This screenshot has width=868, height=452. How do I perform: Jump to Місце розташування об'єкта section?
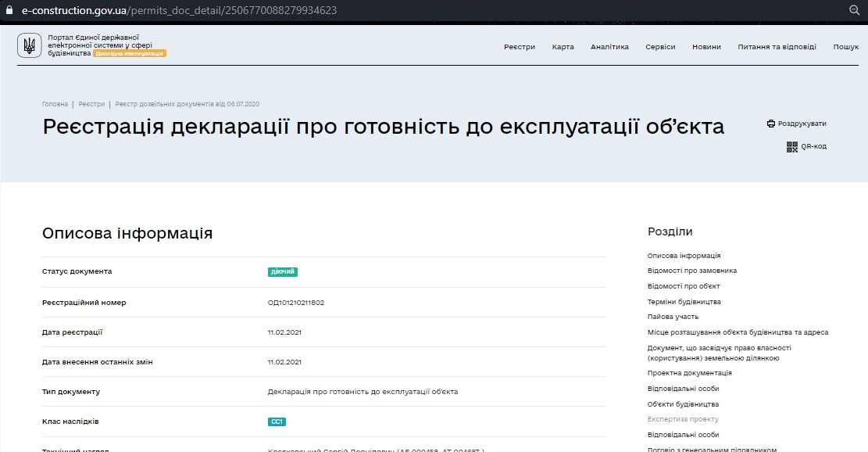pyautogui.click(x=738, y=332)
